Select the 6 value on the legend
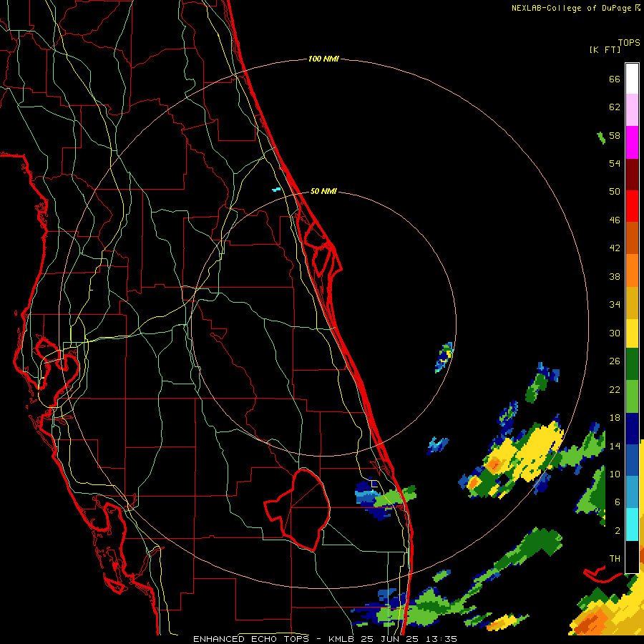The height and width of the screenshot is (644, 644). tap(618, 502)
